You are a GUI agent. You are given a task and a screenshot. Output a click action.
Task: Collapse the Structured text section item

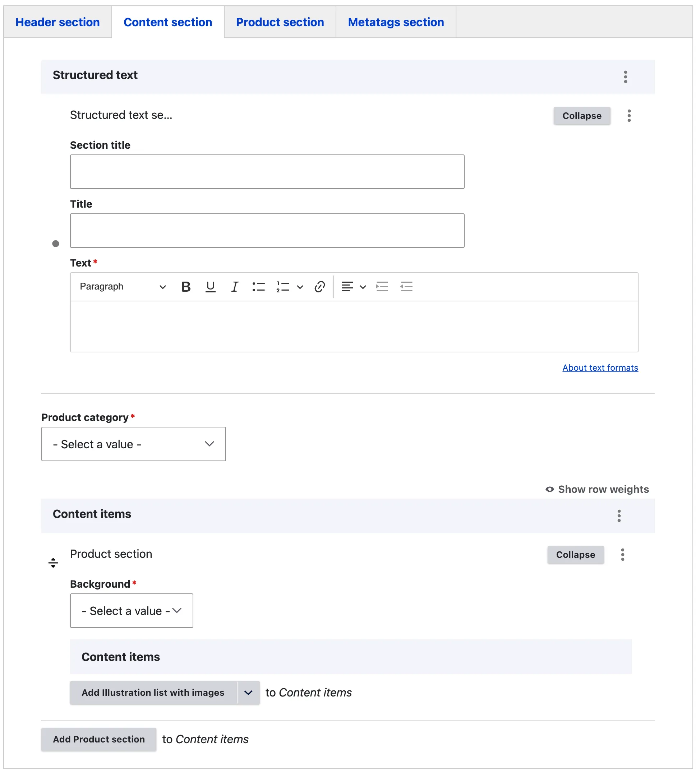581,116
